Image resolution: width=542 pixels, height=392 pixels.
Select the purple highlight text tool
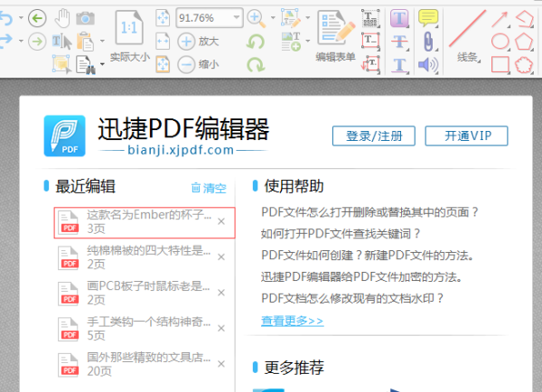pyautogui.click(x=399, y=18)
